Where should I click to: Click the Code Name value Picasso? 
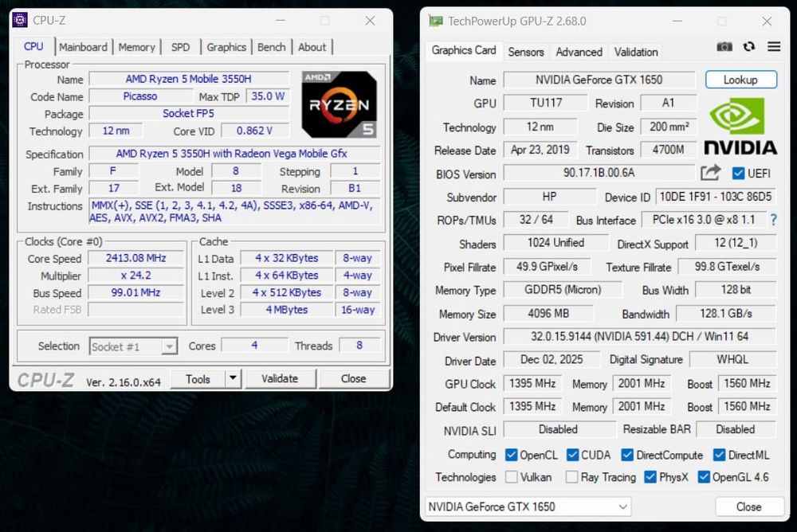[140, 96]
